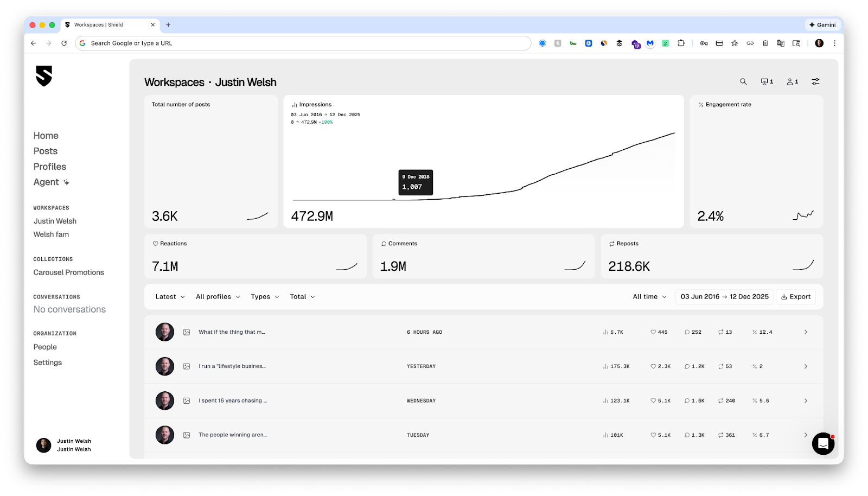
Task: Open Agent in sidebar
Action: (46, 182)
